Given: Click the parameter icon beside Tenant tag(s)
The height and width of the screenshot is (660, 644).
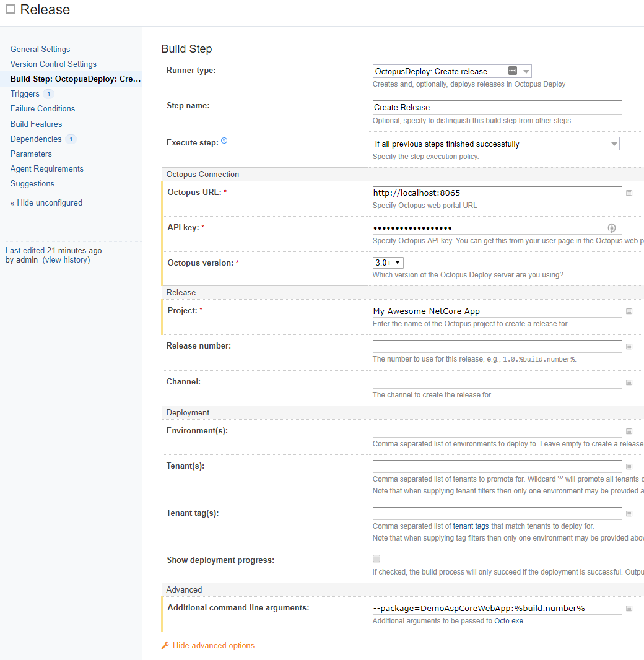Looking at the screenshot, I should pyautogui.click(x=629, y=513).
